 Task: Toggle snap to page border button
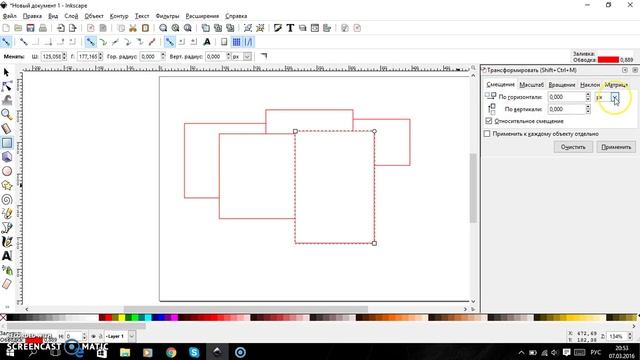tap(224, 42)
